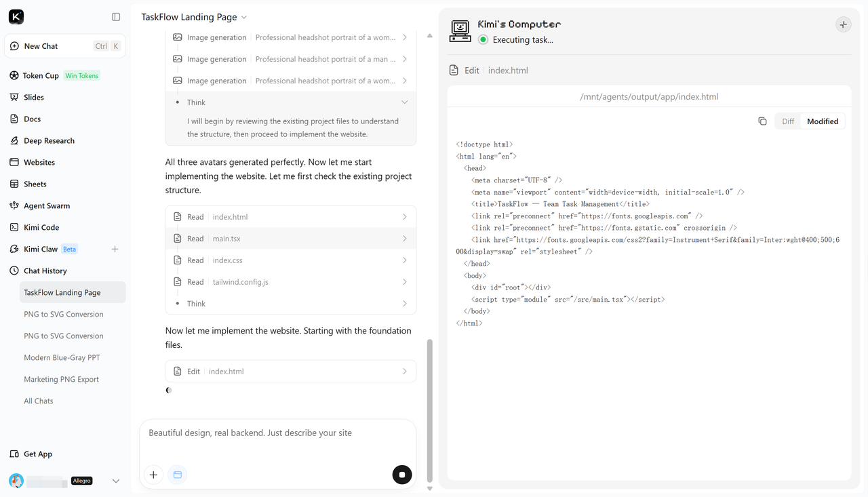Click the plus icon beside Kimi Claw

pyautogui.click(x=115, y=249)
